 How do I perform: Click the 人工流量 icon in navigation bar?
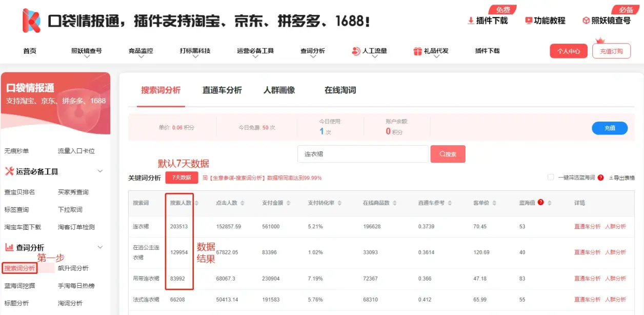[356, 51]
